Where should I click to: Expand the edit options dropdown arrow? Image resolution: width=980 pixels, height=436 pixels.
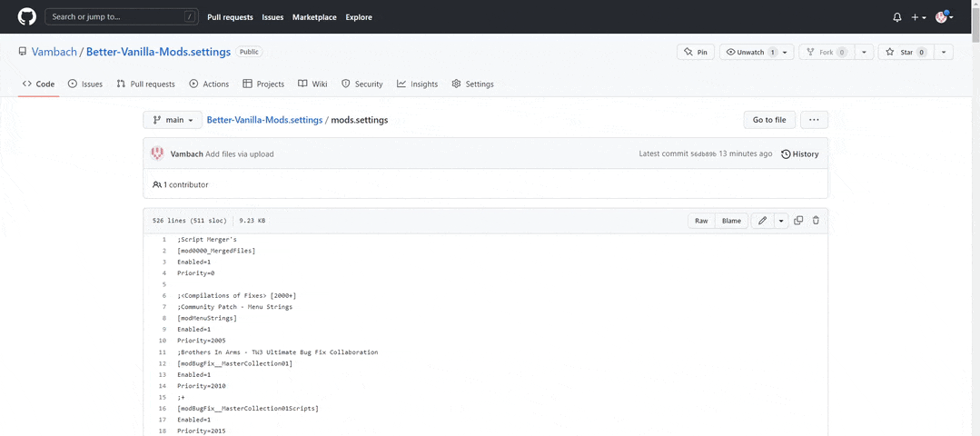tap(780, 221)
